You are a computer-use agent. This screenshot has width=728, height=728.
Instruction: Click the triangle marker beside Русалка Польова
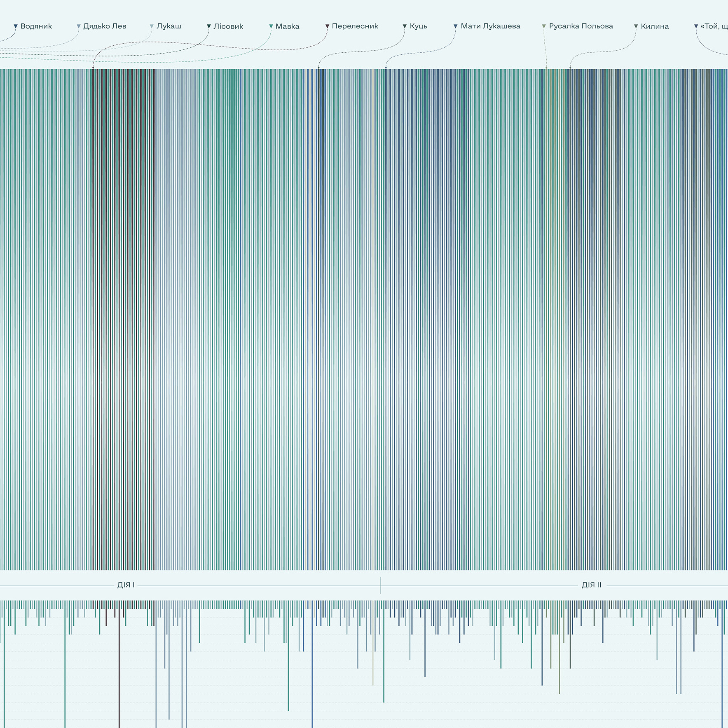(x=544, y=26)
